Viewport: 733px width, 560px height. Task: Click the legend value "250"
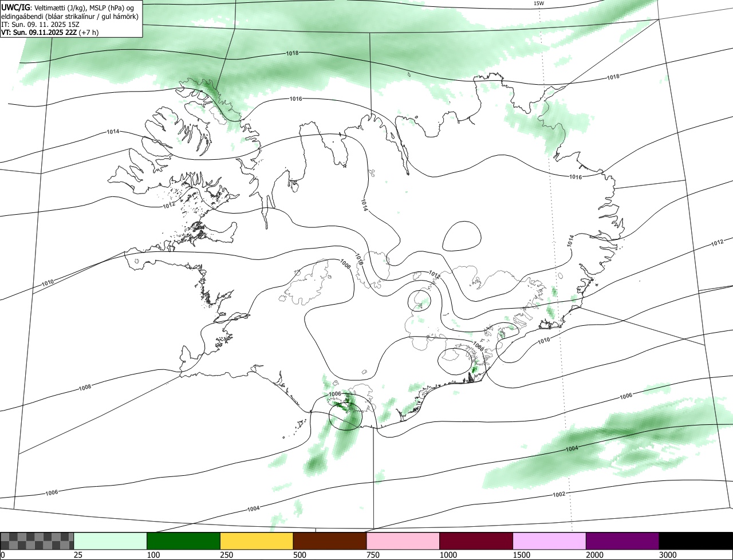tap(226, 555)
